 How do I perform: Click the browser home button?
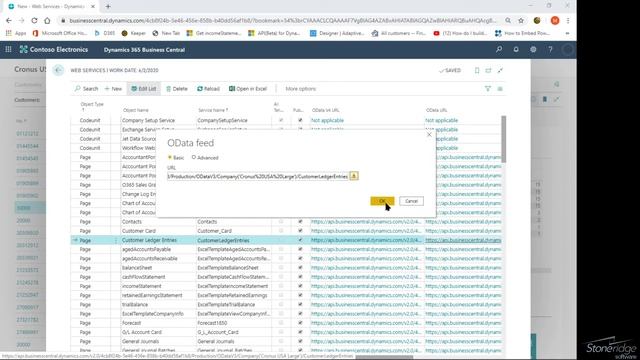[x=47, y=20]
